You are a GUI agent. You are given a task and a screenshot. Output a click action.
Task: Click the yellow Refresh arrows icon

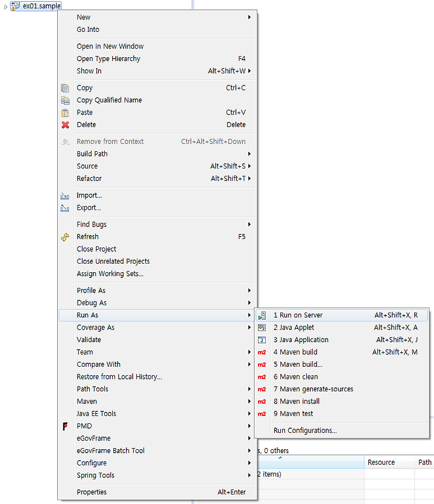click(65, 237)
